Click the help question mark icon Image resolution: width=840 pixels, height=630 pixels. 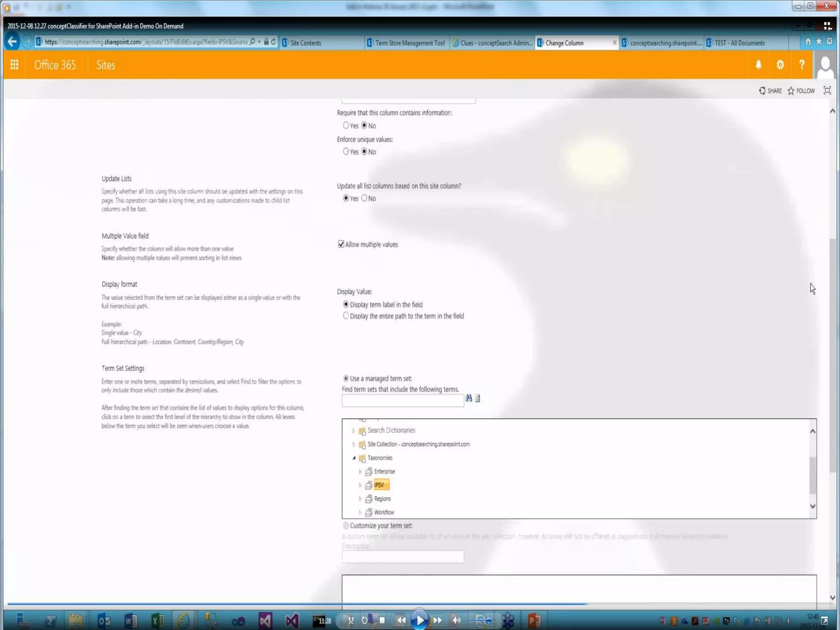[801, 65]
